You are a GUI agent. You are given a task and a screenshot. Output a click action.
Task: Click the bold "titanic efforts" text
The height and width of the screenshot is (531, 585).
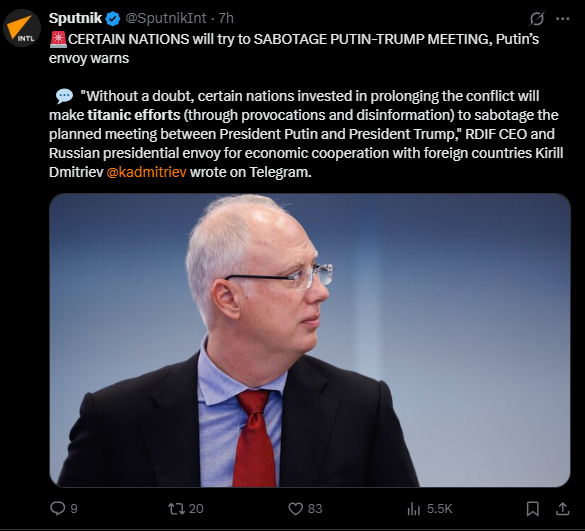click(134, 115)
